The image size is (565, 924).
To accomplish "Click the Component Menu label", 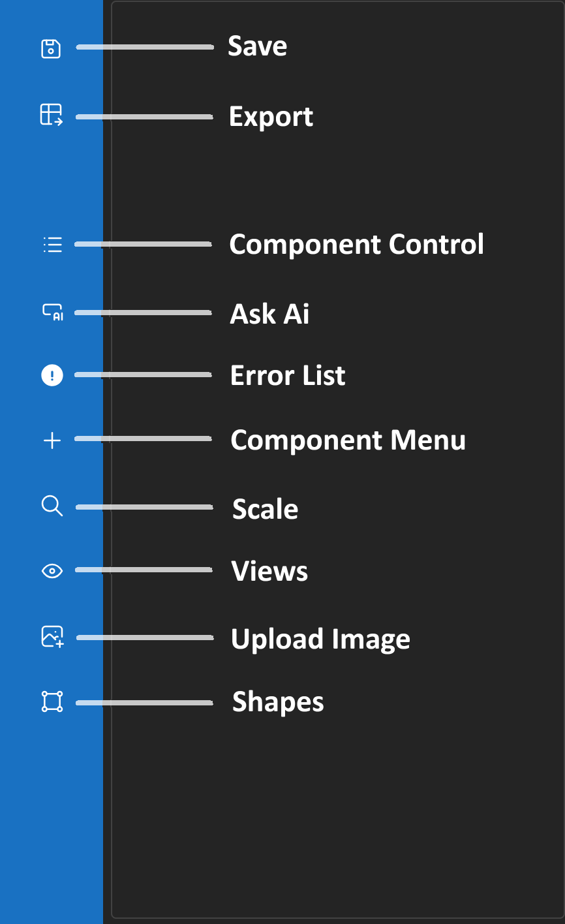I will 348,440.
